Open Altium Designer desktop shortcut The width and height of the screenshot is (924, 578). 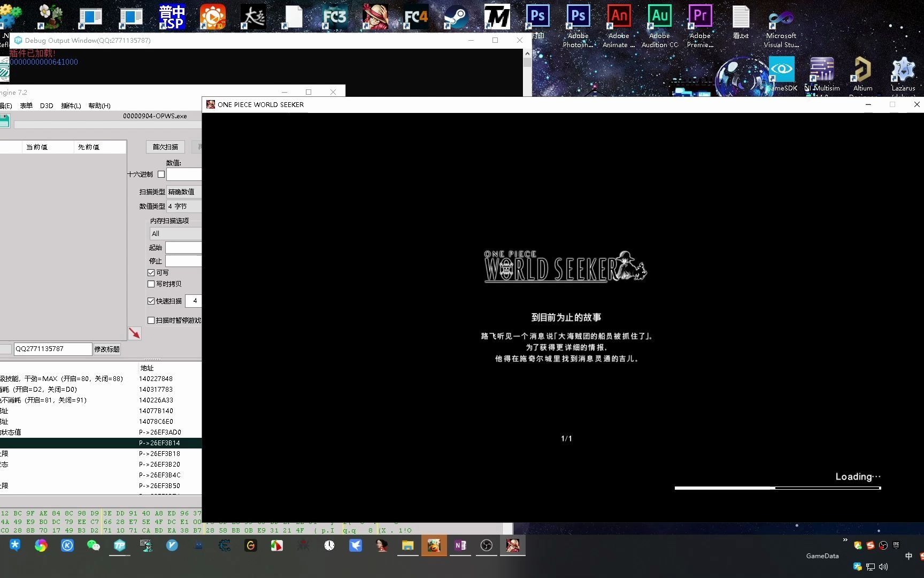(x=863, y=74)
